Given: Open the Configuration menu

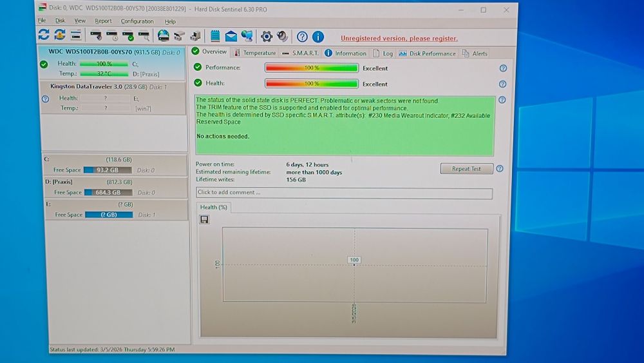Looking at the screenshot, I should coord(137,21).
